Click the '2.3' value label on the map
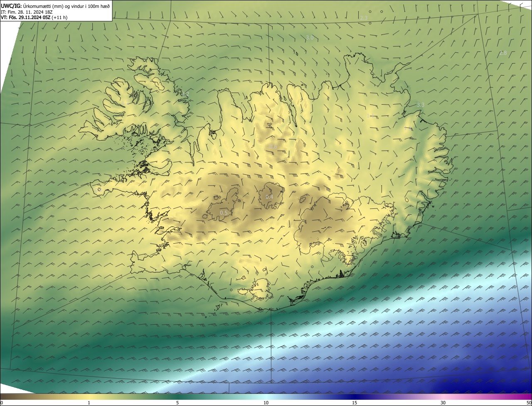 click(364, 18)
